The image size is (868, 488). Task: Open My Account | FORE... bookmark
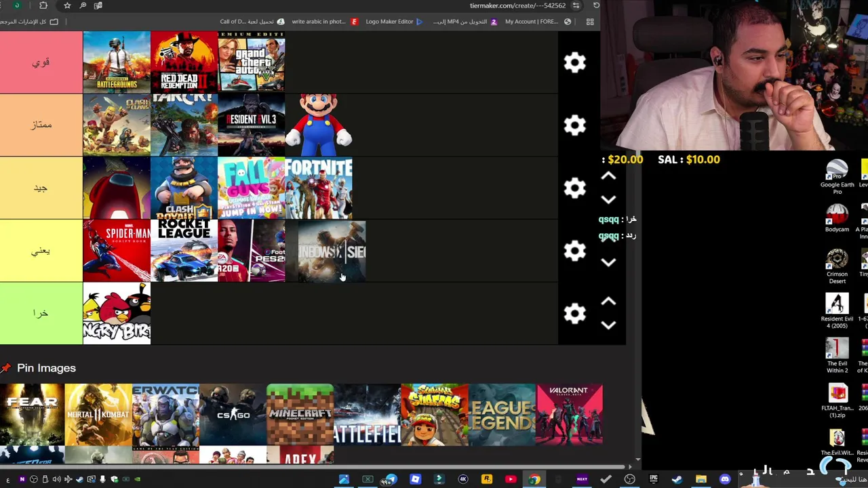(538, 22)
